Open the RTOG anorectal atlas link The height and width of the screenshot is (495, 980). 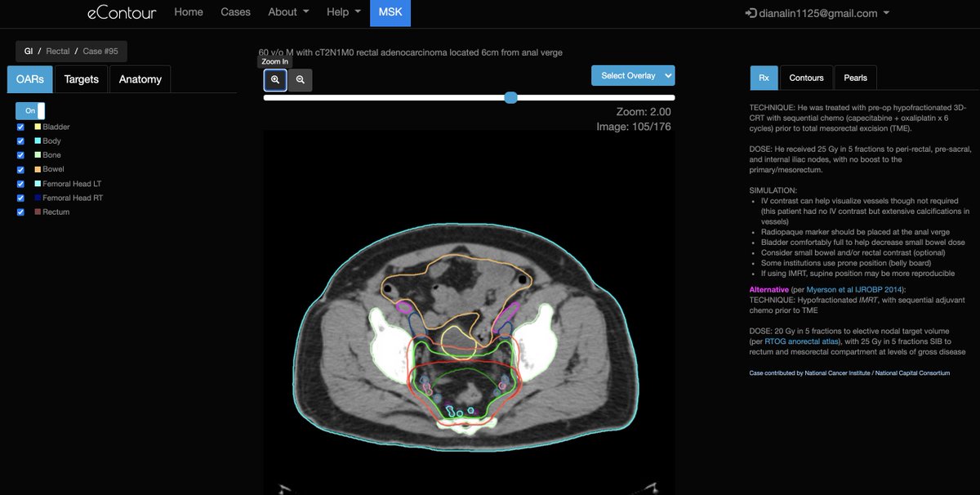(x=801, y=341)
